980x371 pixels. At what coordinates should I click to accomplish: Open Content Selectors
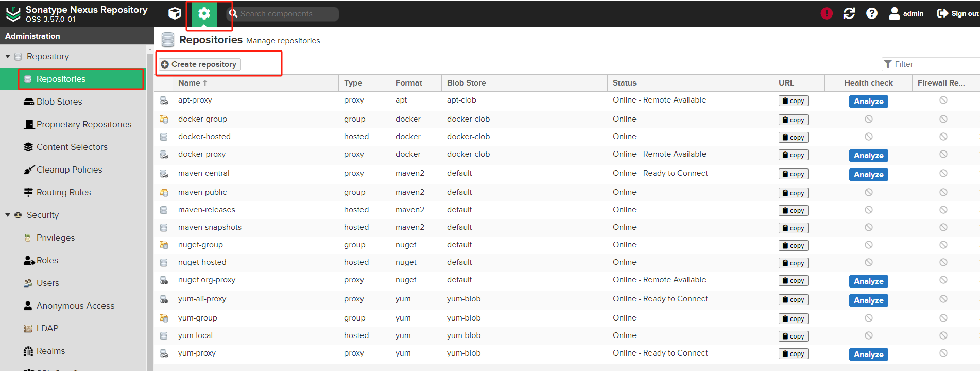coord(73,147)
